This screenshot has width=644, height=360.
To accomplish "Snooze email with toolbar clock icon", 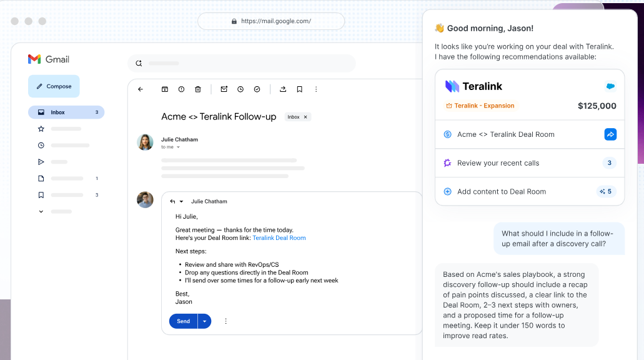I will (240, 89).
